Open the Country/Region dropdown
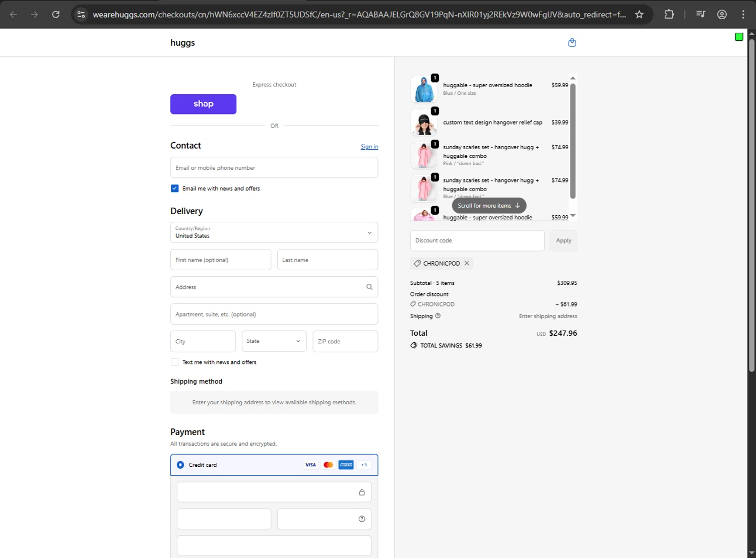The width and height of the screenshot is (756, 558). tap(274, 232)
